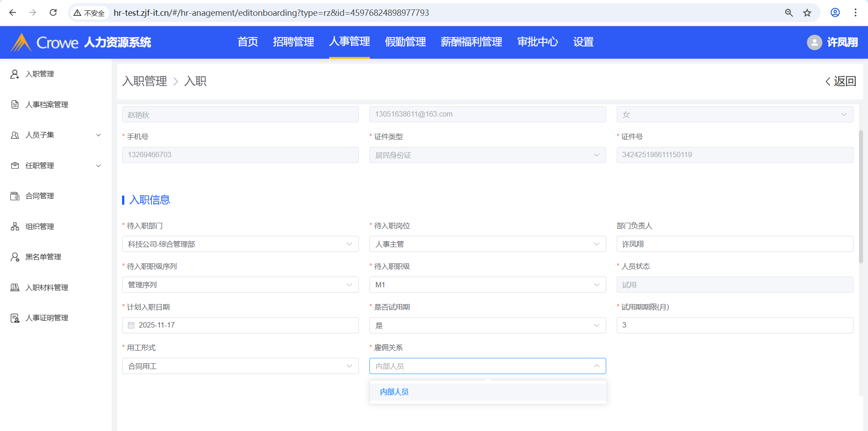The image size is (868, 431).
Task: Open the 待入职部门 dropdown
Action: pos(240,244)
